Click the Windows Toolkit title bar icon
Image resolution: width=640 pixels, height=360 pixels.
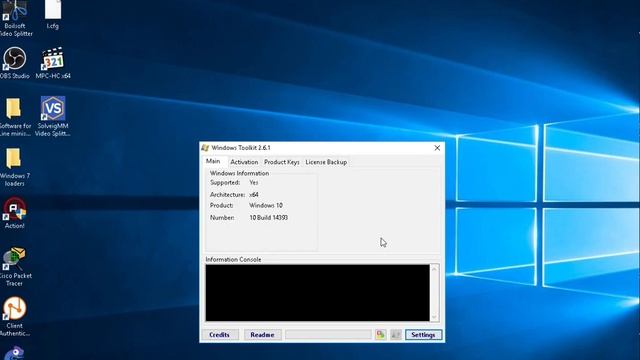pyautogui.click(x=205, y=148)
